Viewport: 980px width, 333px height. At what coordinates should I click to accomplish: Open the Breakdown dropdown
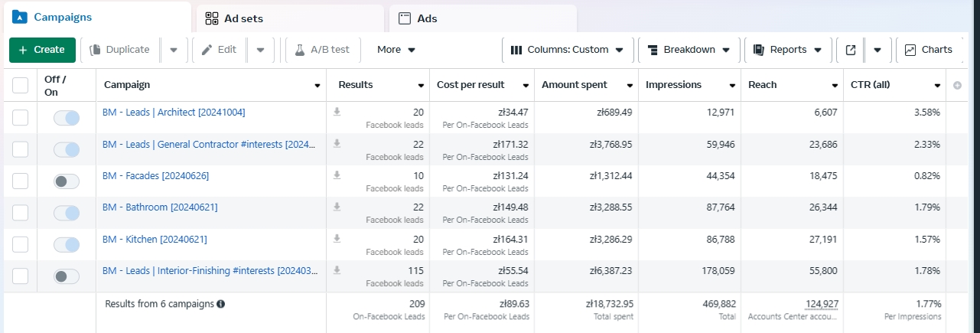tap(689, 50)
